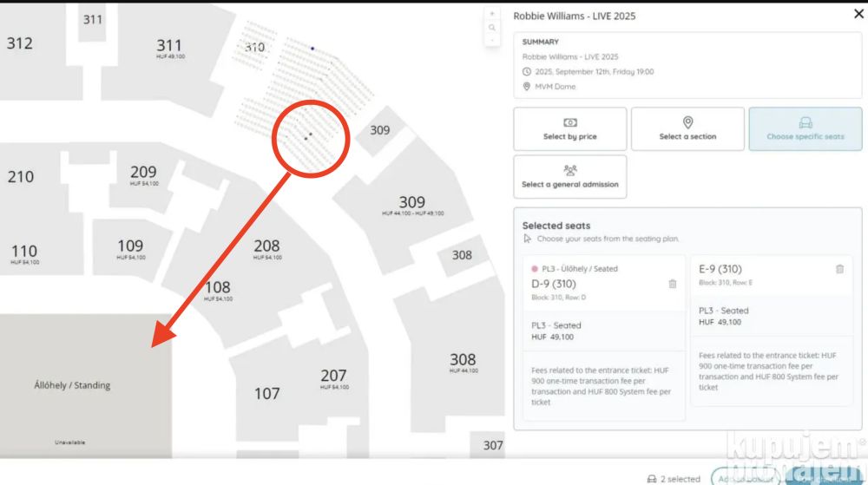Screen dimensions: 868x485
Task: Select section 207 on the map
Action: tap(333, 378)
